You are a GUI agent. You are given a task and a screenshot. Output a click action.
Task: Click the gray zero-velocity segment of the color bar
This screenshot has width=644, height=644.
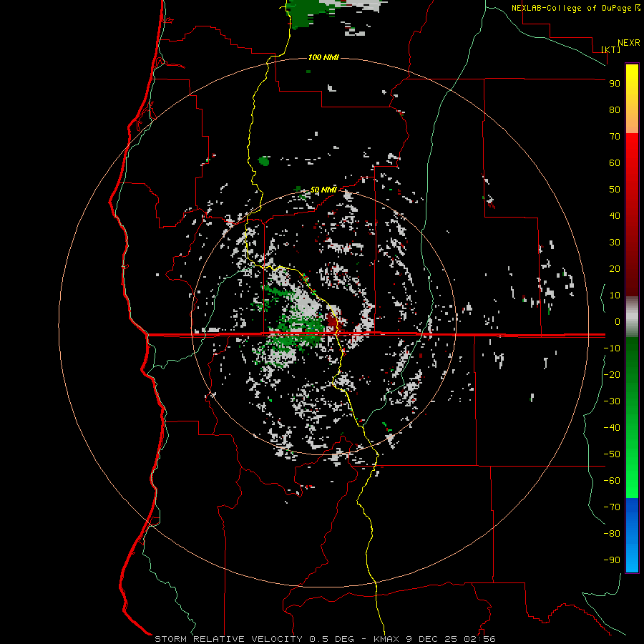click(632, 317)
